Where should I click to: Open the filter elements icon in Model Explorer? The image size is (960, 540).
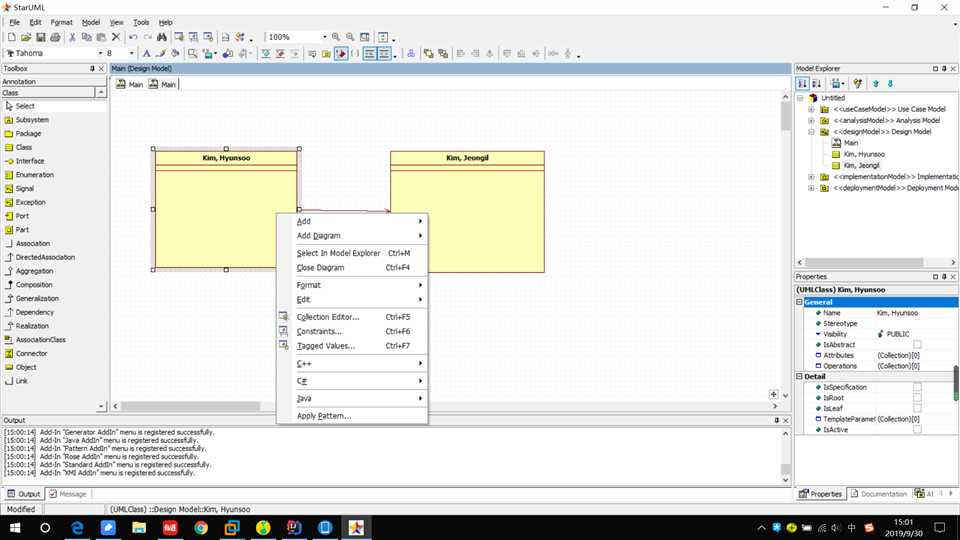(x=858, y=83)
